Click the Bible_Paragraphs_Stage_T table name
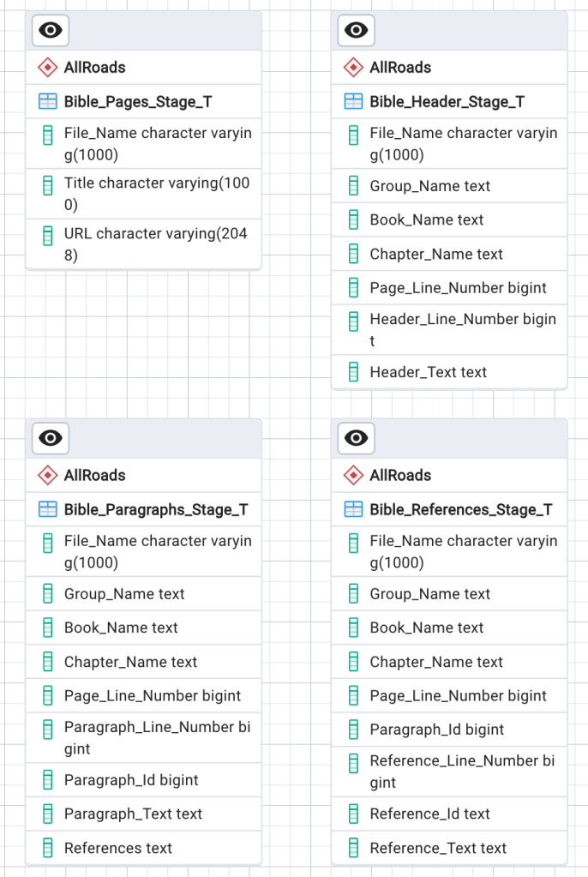This screenshot has width=588, height=877. pyautogui.click(x=156, y=510)
